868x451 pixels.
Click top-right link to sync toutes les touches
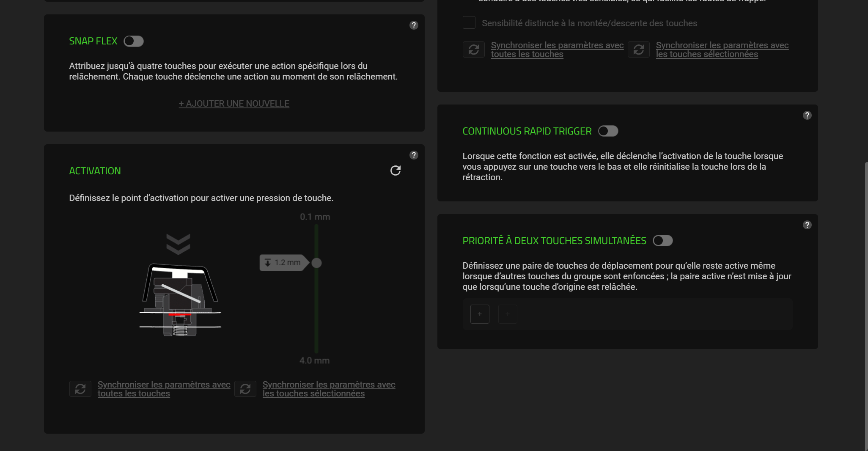click(x=558, y=49)
